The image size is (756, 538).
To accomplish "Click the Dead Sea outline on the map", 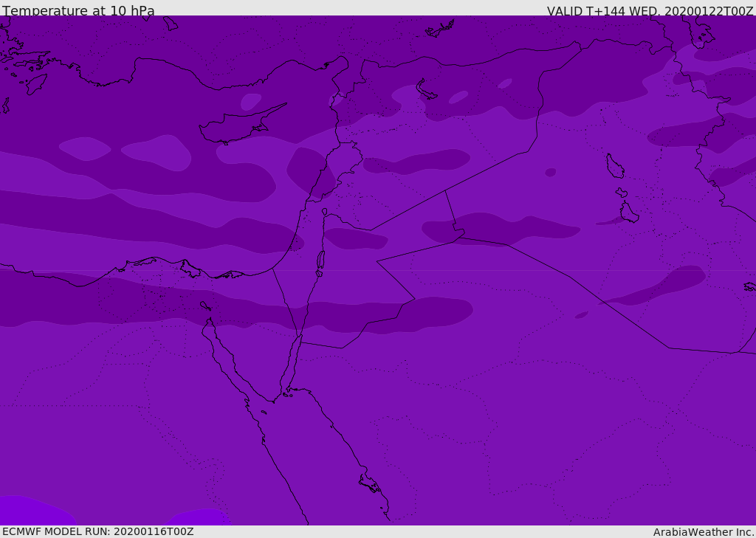I will pyautogui.click(x=320, y=261).
